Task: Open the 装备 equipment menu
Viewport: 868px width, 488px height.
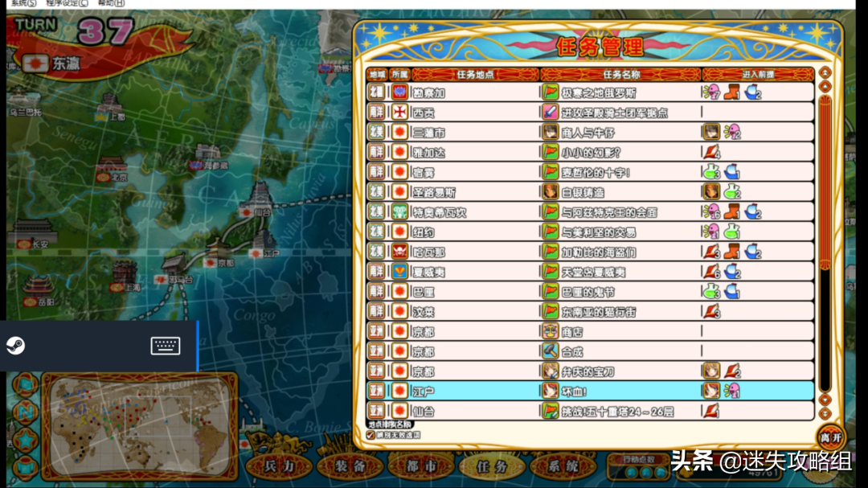Action: tap(350, 466)
